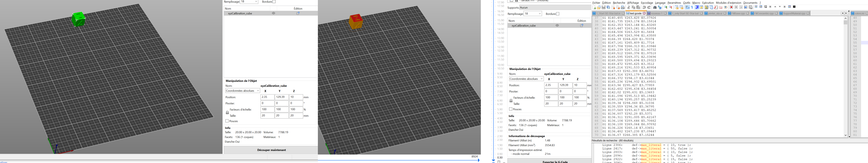Check Bordure box in Exporter G-Code panel
This screenshot has width=868, height=163.
pyautogui.click(x=558, y=14)
